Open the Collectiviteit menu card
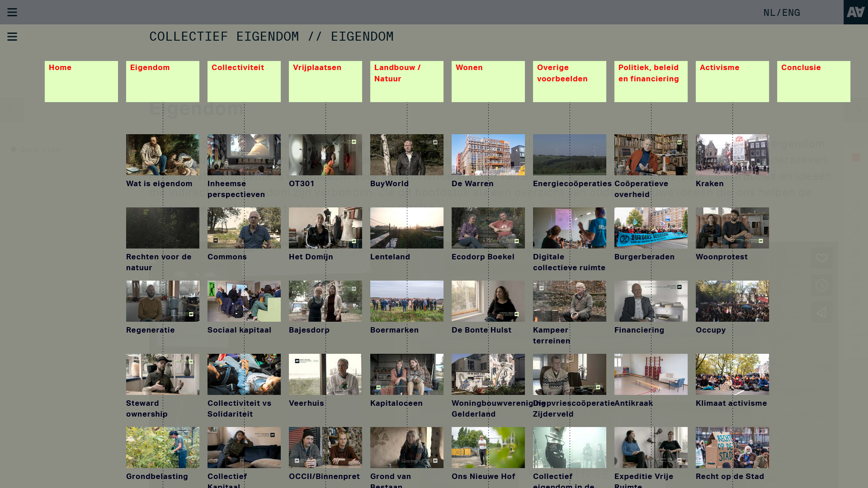This screenshot has width=868, height=488. [244, 81]
